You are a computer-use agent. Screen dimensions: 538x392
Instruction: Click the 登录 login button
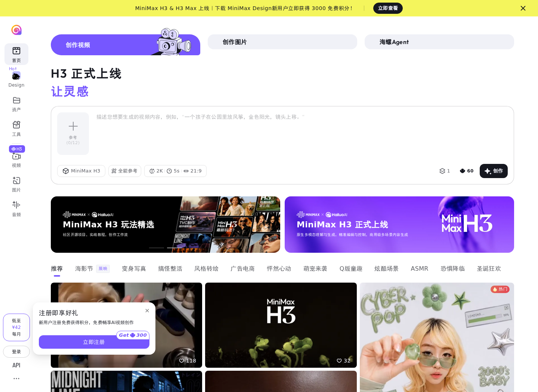(16, 352)
